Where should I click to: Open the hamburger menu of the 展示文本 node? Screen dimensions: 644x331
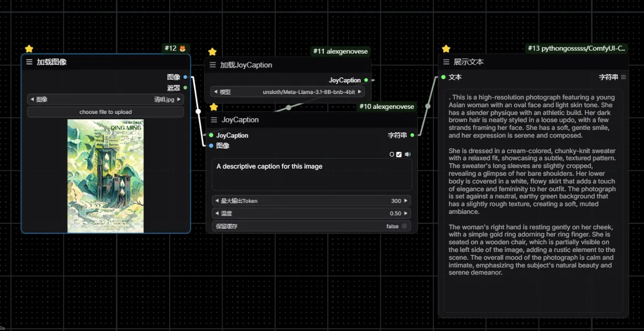tap(446, 62)
